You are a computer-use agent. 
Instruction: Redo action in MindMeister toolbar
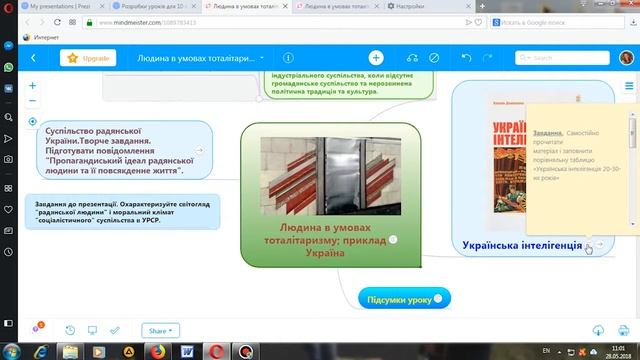click(487, 58)
